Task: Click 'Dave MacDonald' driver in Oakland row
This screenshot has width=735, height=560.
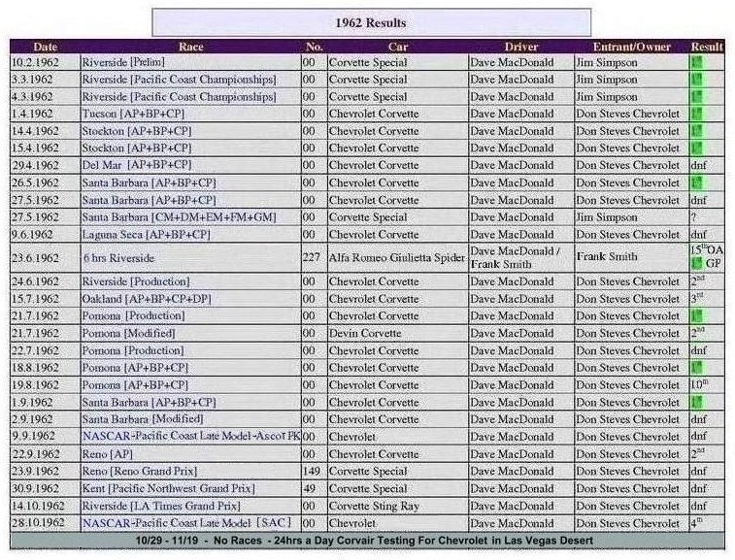Action: pos(512,299)
